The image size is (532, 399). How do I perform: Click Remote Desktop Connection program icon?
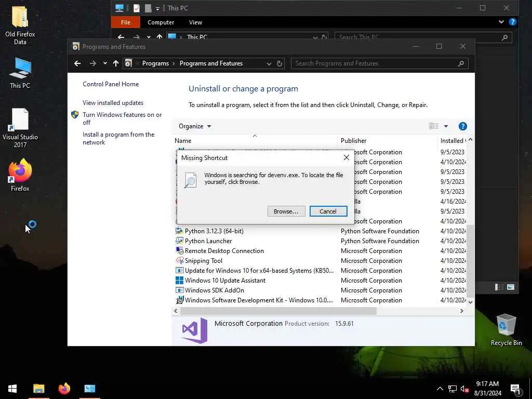point(179,250)
